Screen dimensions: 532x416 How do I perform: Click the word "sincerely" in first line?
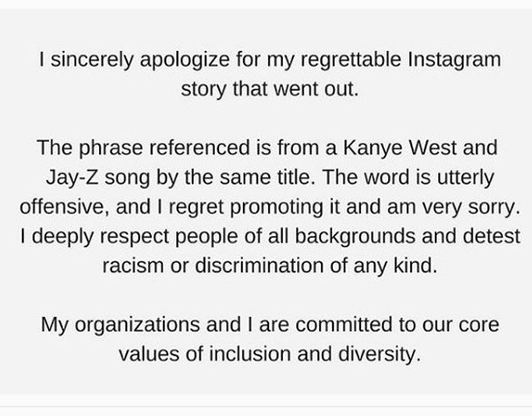point(92,60)
